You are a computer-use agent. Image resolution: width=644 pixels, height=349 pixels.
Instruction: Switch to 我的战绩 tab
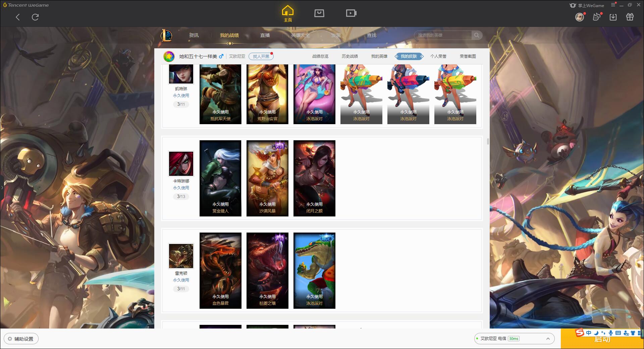click(229, 35)
